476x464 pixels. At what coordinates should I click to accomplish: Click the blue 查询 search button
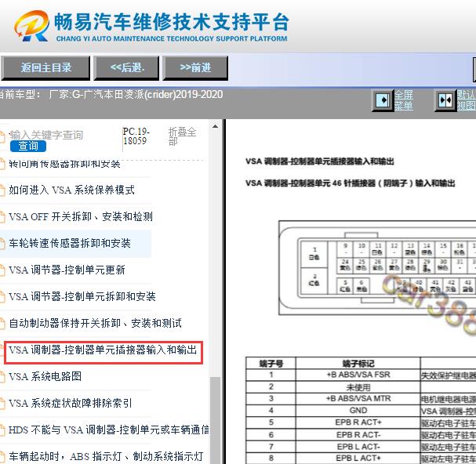pyautogui.click(x=28, y=147)
